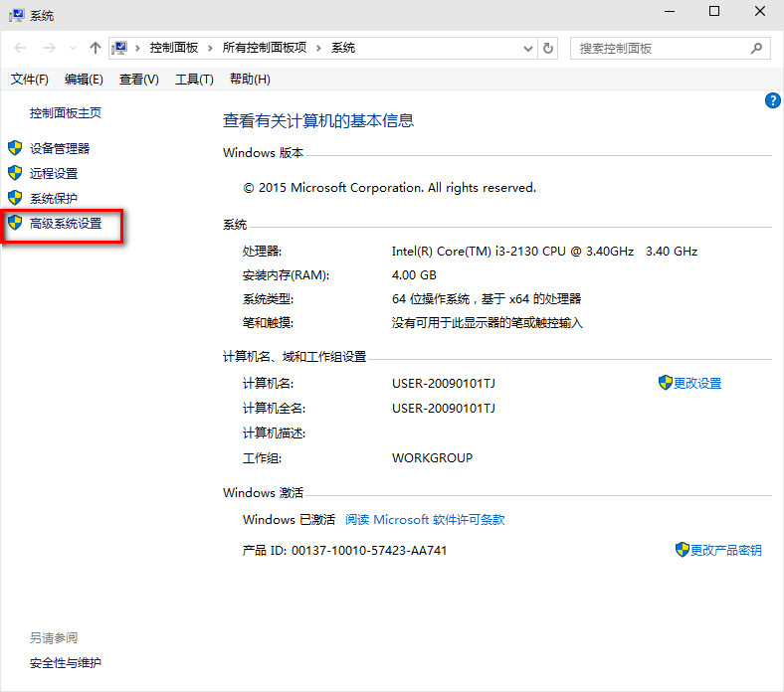Open the 编辑(E) menu
The image size is (784, 692).
coord(84,79)
